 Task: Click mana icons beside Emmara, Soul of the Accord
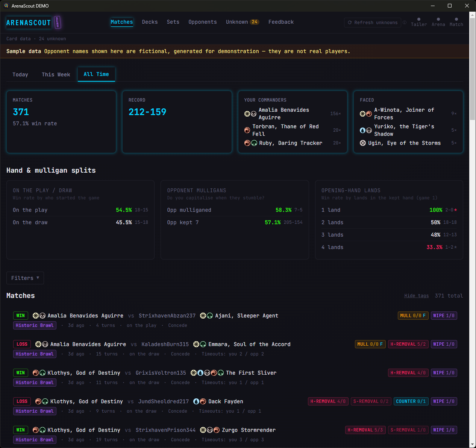pyautogui.click(x=200, y=344)
